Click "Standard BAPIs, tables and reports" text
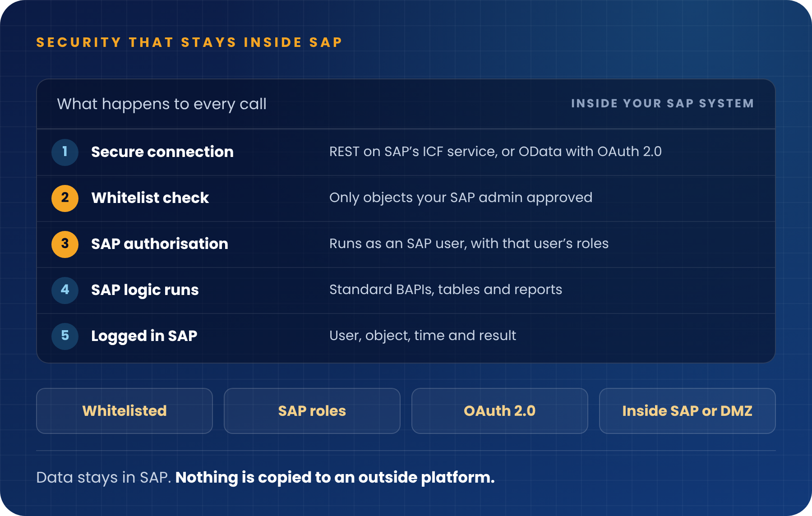 coord(446,290)
